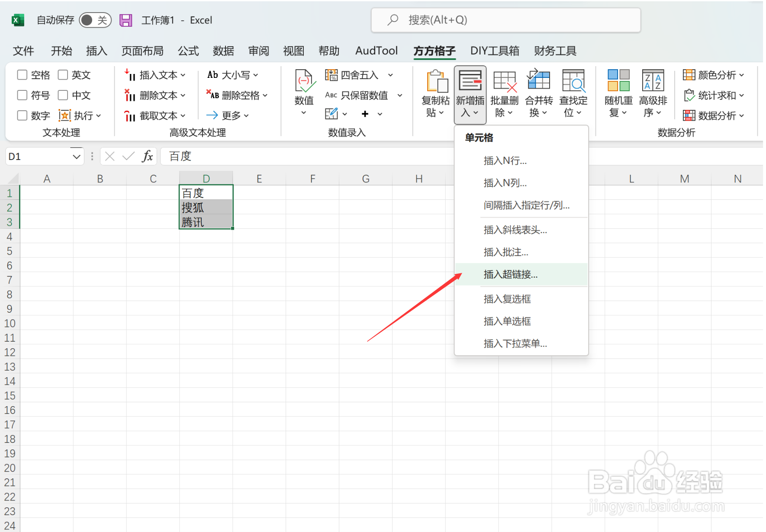Open the 统计求和 dropdown
The height and width of the screenshot is (532, 766).
(x=714, y=95)
